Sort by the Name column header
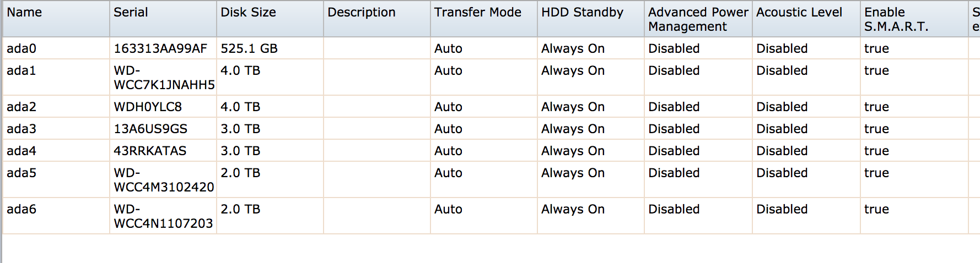 click(24, 13)
